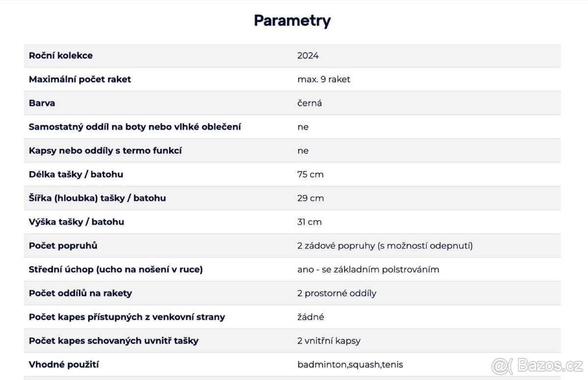Click Samostatný oddíl na boty label
This screenshot has height=380, width=588.
[135, 127]
